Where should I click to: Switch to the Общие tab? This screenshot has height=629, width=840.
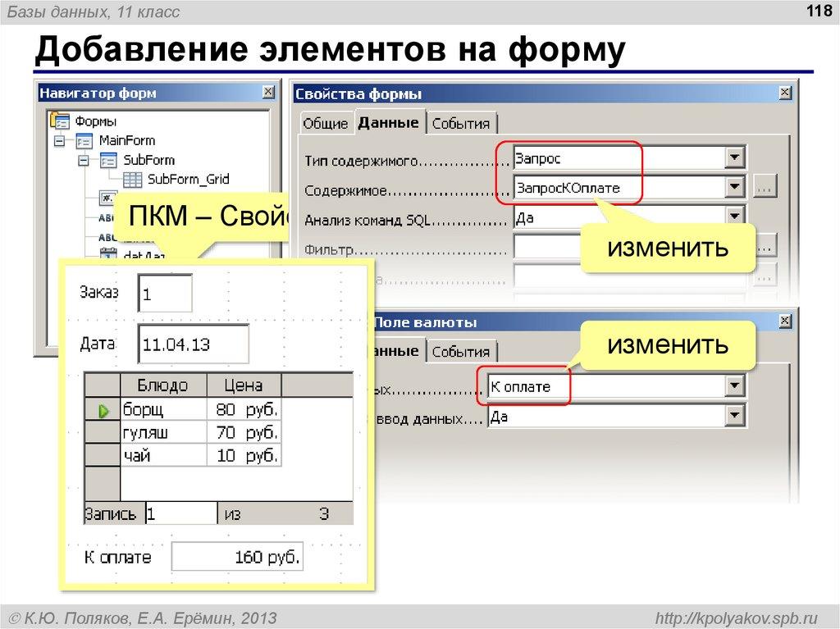click(x=323, y=123)
